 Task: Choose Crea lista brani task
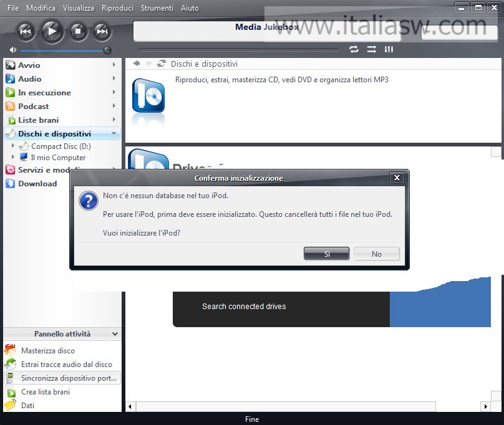(46, 392)
